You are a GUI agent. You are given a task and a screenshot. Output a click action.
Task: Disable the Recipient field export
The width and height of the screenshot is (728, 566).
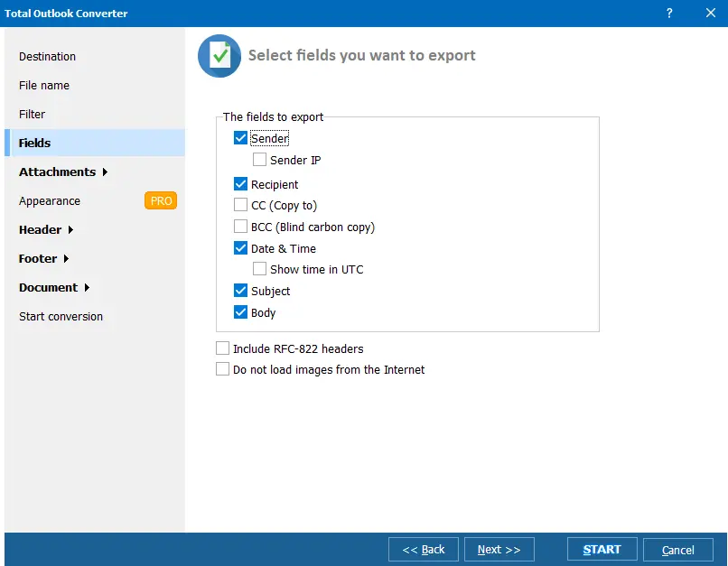[x=240, y=182]
